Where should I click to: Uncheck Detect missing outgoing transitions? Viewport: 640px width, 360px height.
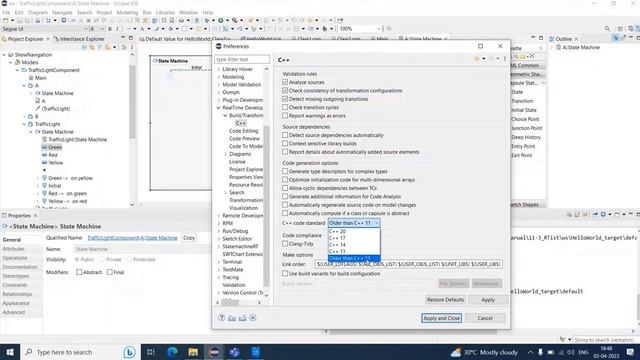pos(285,99)
